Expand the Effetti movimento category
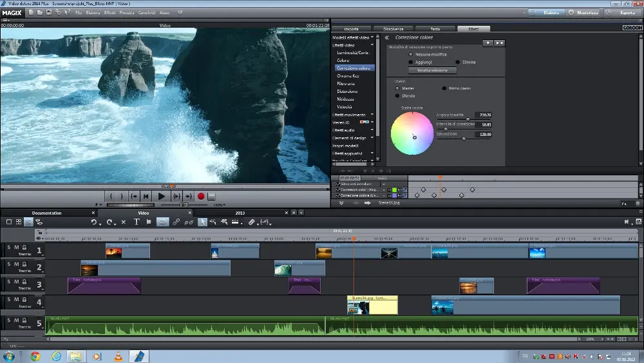Image resolution: width=644 pixels, height=363 pixels. [x=372, y=115]
